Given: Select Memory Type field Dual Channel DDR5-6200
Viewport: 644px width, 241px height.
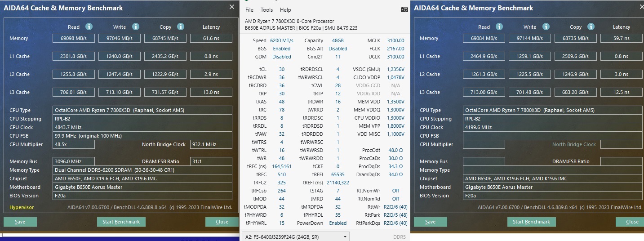Looking at the screenshot, I should tap(143, 170).
